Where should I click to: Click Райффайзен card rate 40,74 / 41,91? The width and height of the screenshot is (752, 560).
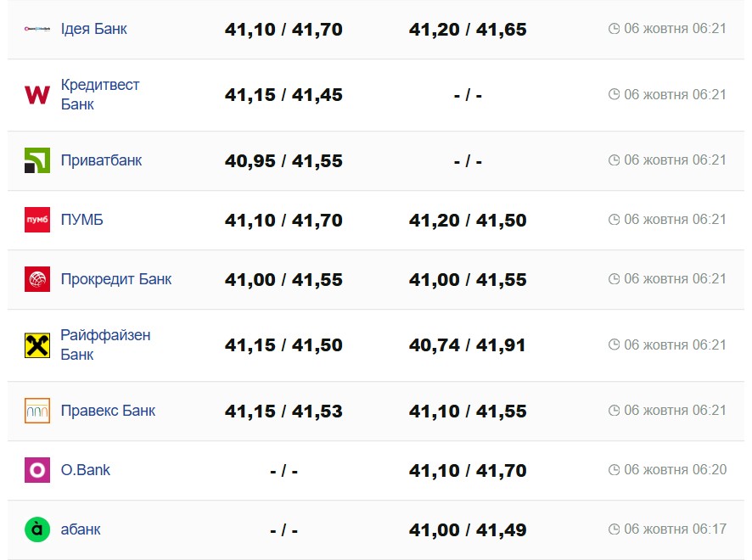click(468, 345)
